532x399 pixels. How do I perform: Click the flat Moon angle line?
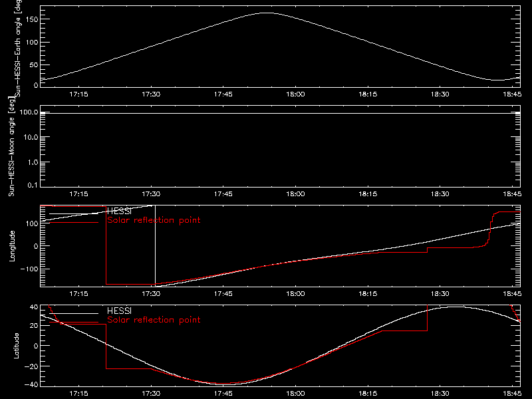pyautogui.click(x=280, y=113)
